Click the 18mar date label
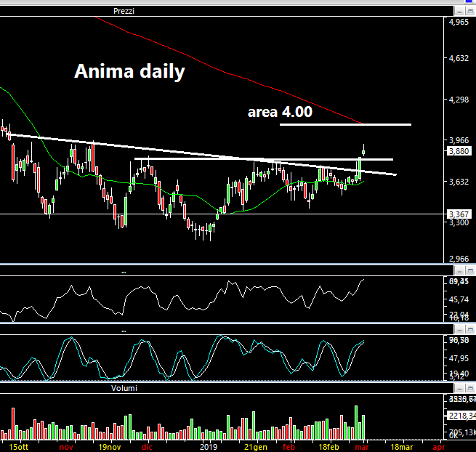476x452 pixels. click(402, 447)
